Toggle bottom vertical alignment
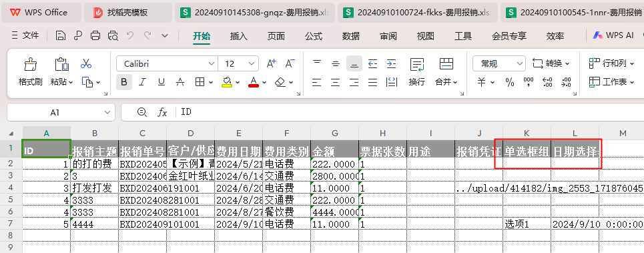The image size is (644, 253). [354, 63]
